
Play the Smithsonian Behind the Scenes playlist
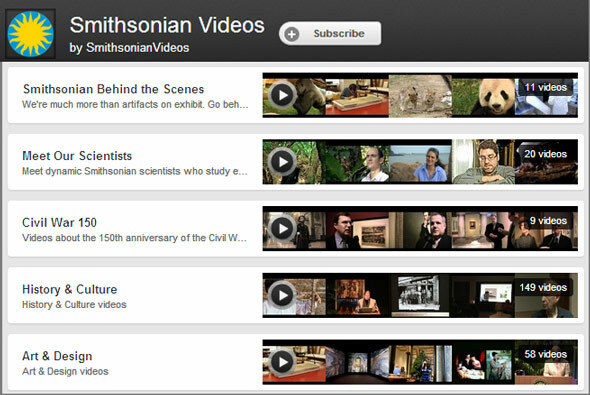(282, 95)
